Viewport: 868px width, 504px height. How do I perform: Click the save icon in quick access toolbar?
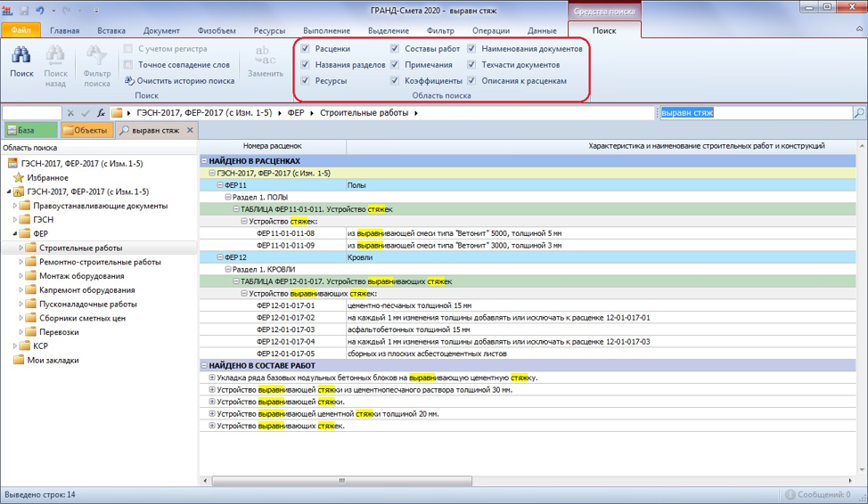(24, 10)
